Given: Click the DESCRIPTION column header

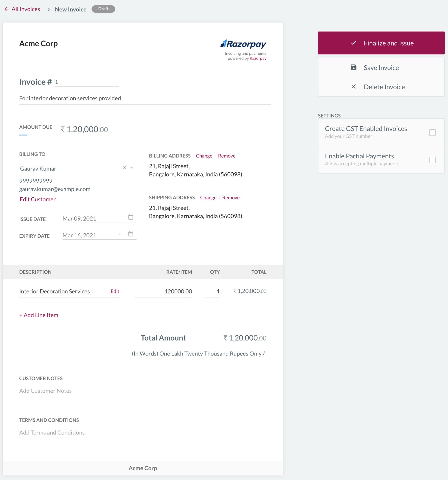Looking at the screenshot, I should (x=35, y=272).
